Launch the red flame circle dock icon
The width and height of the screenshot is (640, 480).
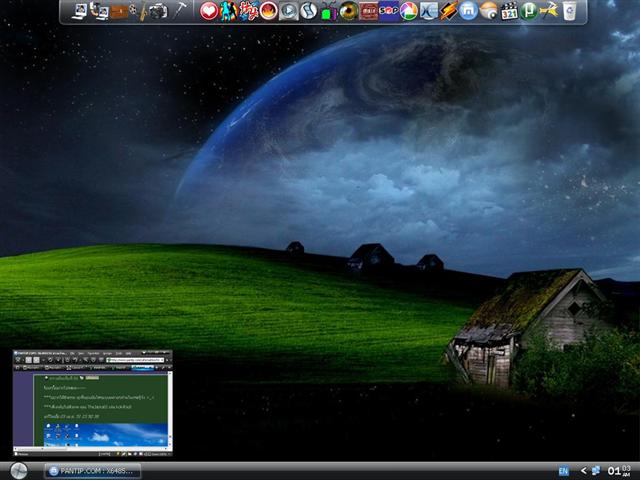[x=269, y=11]
